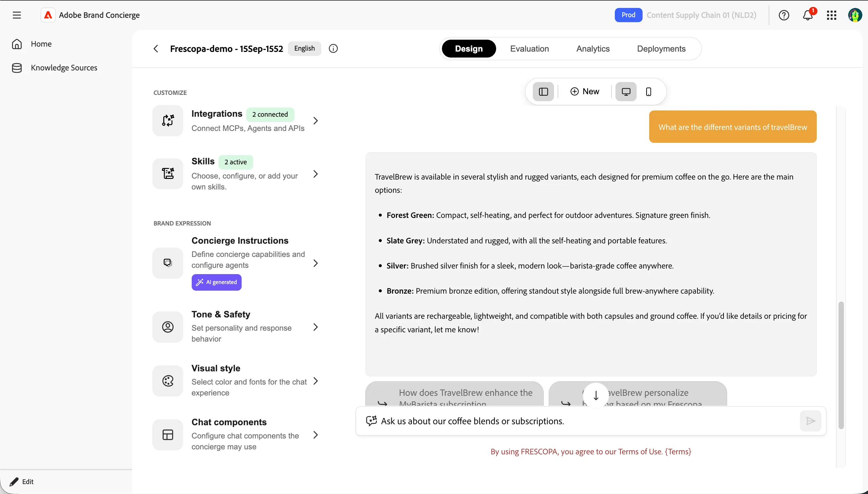Click the '2 connected' status badge

(270, 114)
